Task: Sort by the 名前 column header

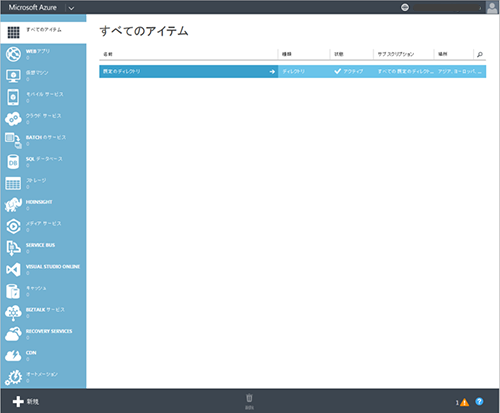Action: click(x=108, y=54)
